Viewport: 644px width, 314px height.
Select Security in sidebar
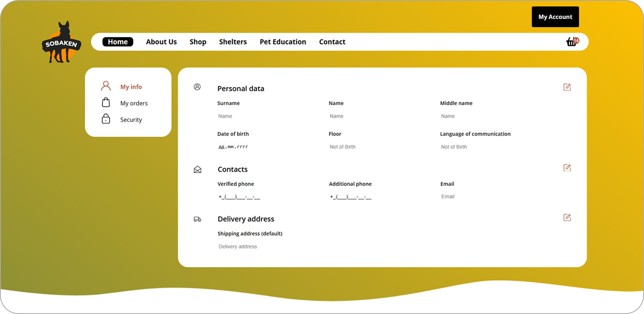(x=131, y=120)
